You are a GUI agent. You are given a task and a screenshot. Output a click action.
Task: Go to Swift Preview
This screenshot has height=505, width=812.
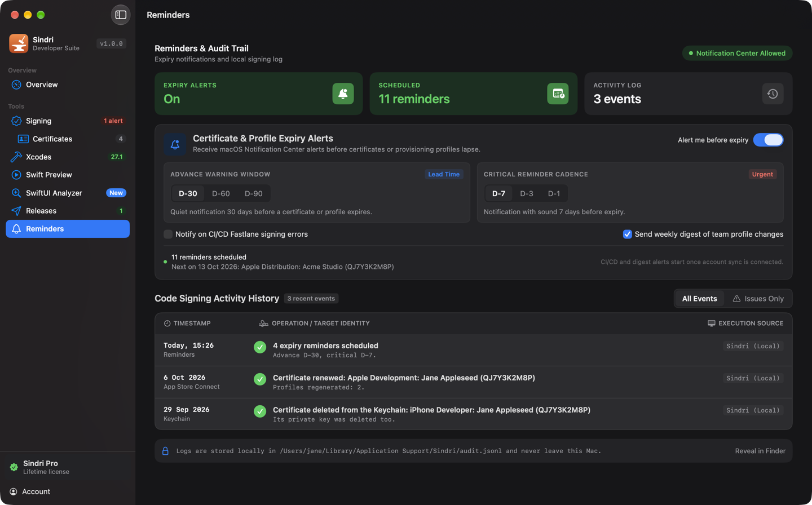pyautogui.click(x=68, y=175)
